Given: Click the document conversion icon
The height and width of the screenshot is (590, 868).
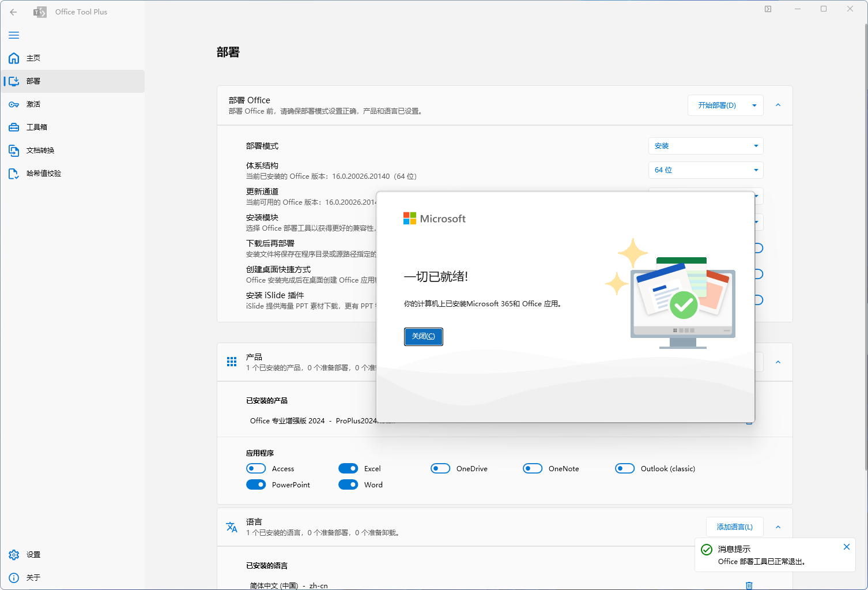Looking at the screenshot, I should 14,151.
